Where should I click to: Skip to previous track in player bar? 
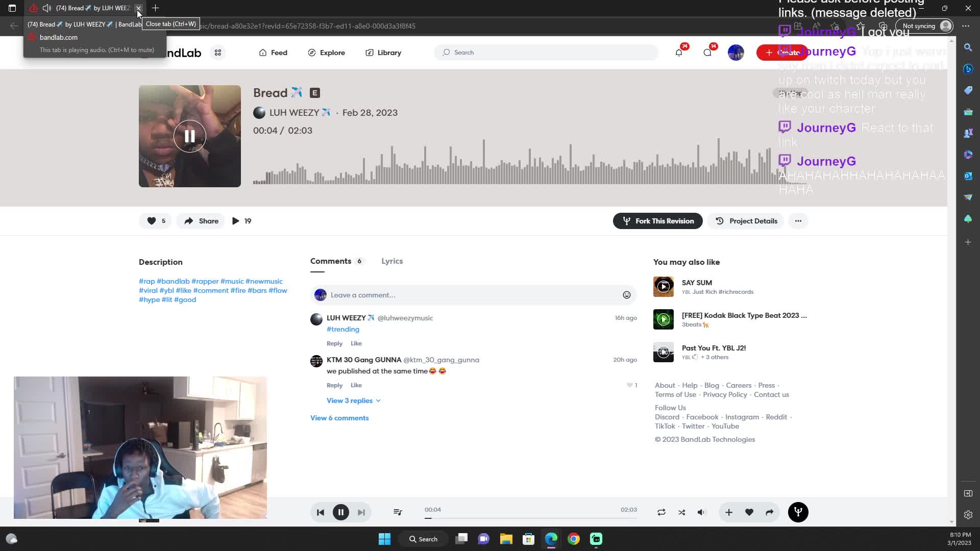tap(321, 512)
